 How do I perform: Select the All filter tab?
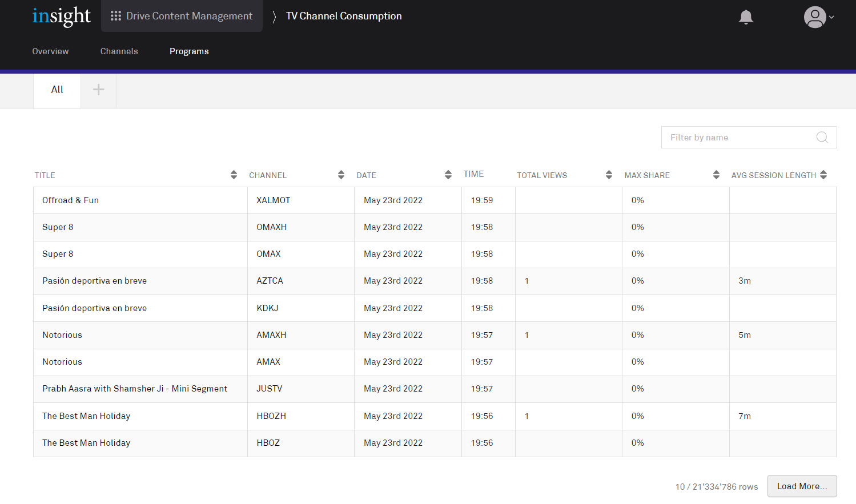(57, 90)
